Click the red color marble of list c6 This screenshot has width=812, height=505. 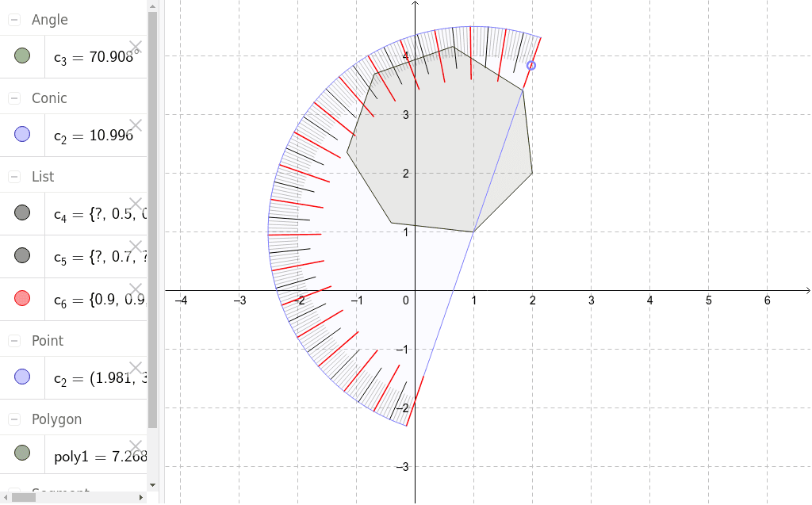(x=22, y=298)
